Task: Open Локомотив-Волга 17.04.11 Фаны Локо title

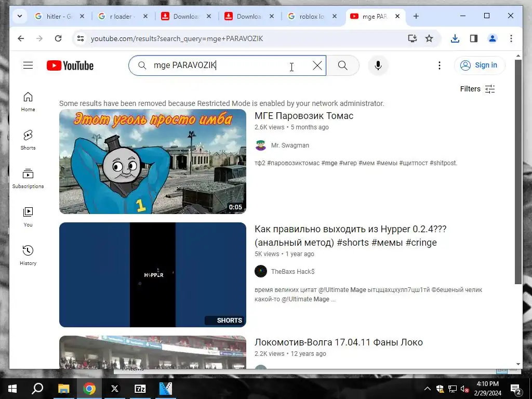Action: pyautogui.click(x=339, y=342)
